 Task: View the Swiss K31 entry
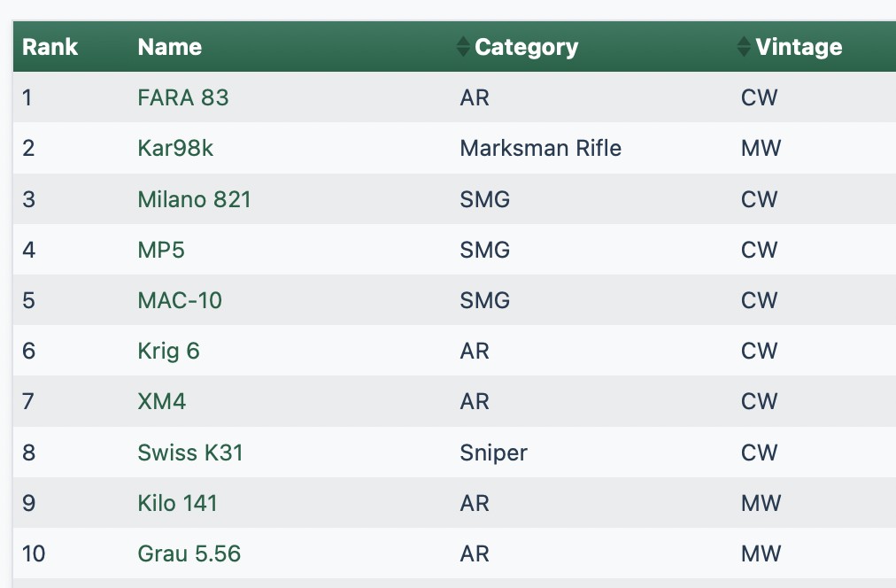pyautogui.click(x=190, y=453)
